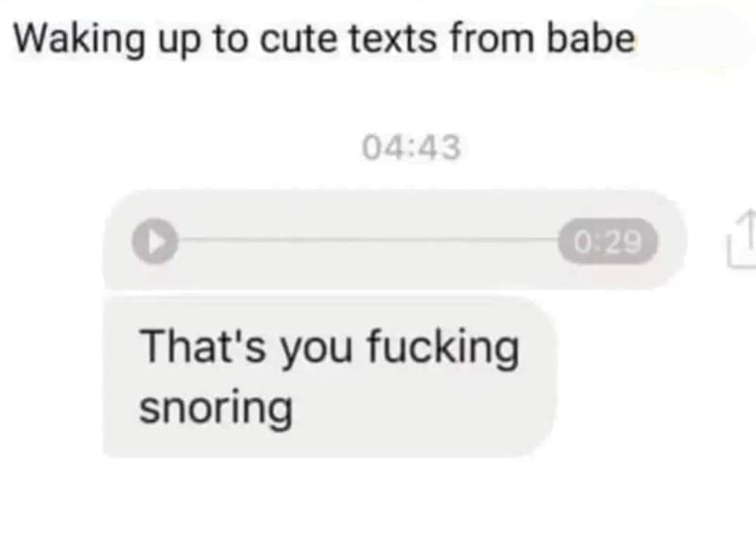Click the word "texts" in the caption
The image size is (756, 535).
tap(392, 39)
